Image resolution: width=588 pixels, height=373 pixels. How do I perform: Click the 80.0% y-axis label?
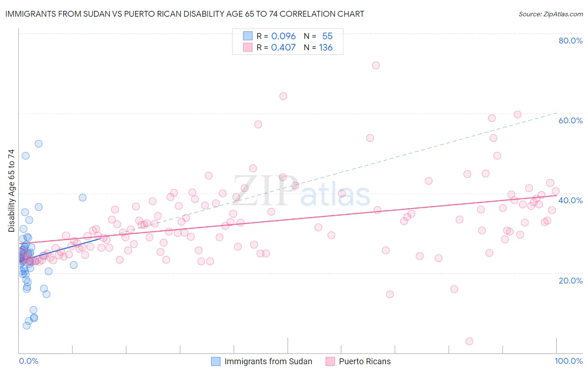(x=570, y=41)
